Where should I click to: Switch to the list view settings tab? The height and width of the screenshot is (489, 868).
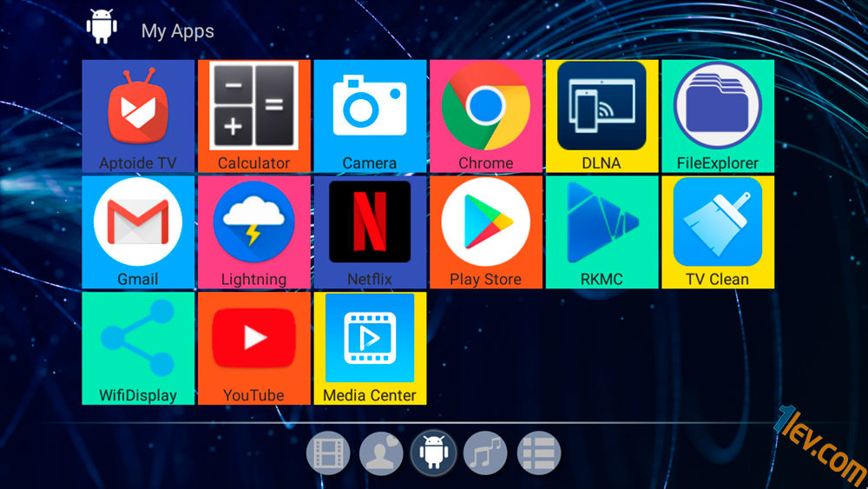(539, 453)
